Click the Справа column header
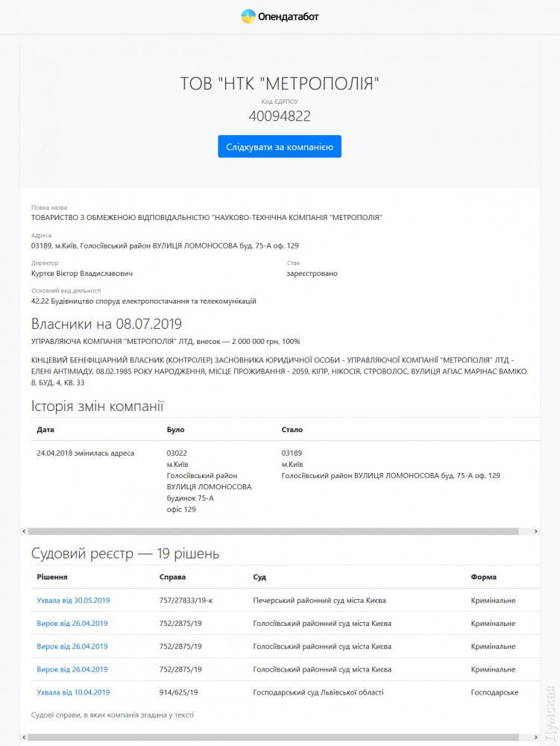The image size is (560, 746). [172, 577]
